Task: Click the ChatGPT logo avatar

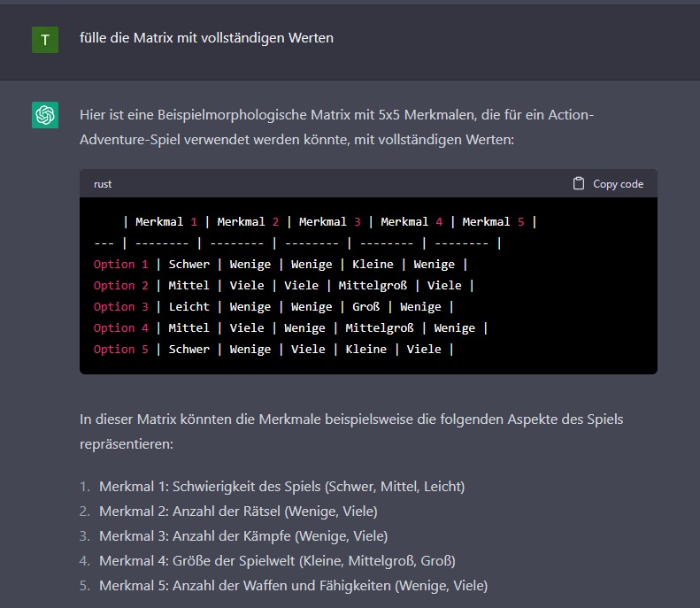Action: (45, 115)
